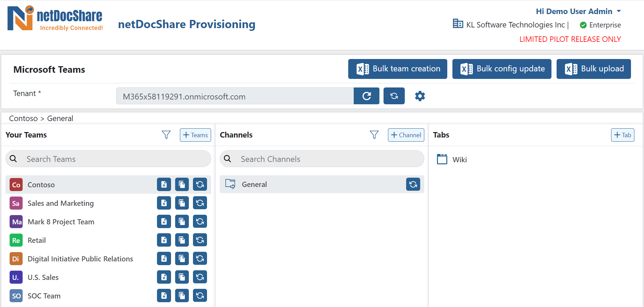The width and height of the screenshot is (644, 307).
Task: Click the copy icon for Contoso
Action: [x=182, y=185]
